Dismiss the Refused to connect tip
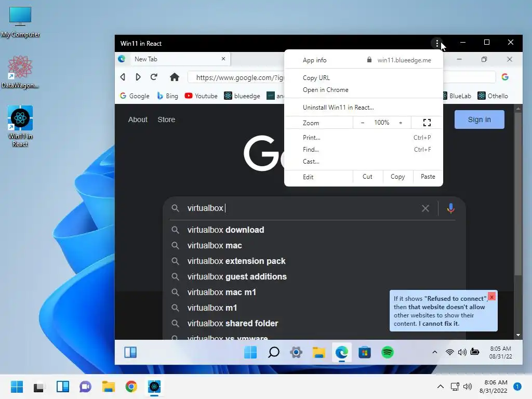Viewport: 532px width, 399px height. tap(491, 297)
